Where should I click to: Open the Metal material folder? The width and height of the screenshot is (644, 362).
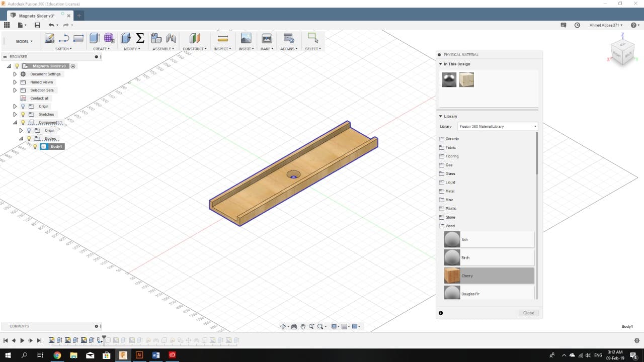tap(450, 191)
